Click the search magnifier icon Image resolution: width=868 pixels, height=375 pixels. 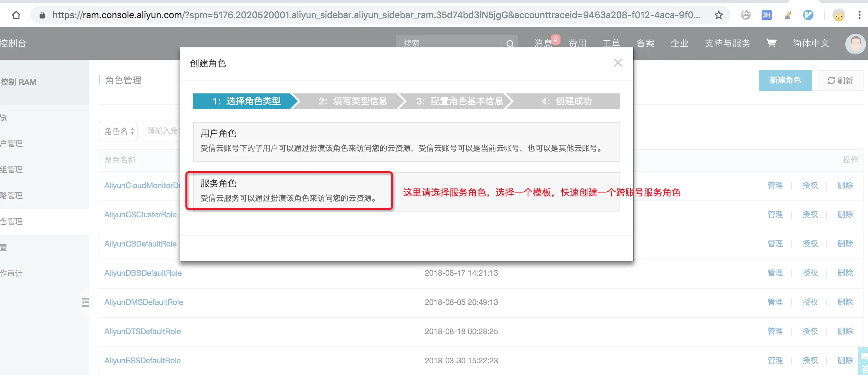tap(510, 44)
